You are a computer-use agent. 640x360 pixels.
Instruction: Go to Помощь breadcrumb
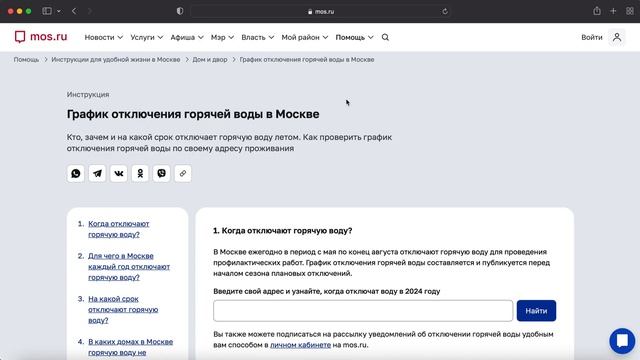(27, 60)
